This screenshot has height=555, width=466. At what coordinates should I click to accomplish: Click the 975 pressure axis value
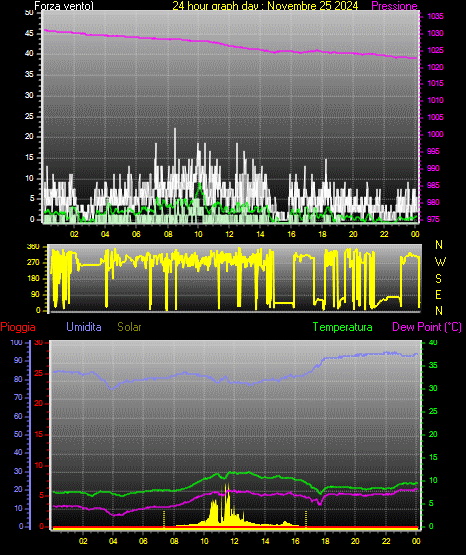[433, 219]
